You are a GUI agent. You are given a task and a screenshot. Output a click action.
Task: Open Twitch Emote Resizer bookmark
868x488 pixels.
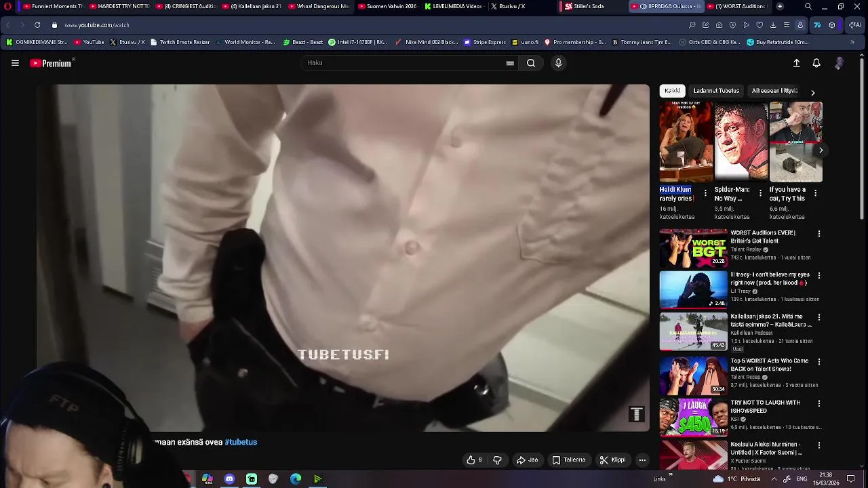click(x=180, y=42)
